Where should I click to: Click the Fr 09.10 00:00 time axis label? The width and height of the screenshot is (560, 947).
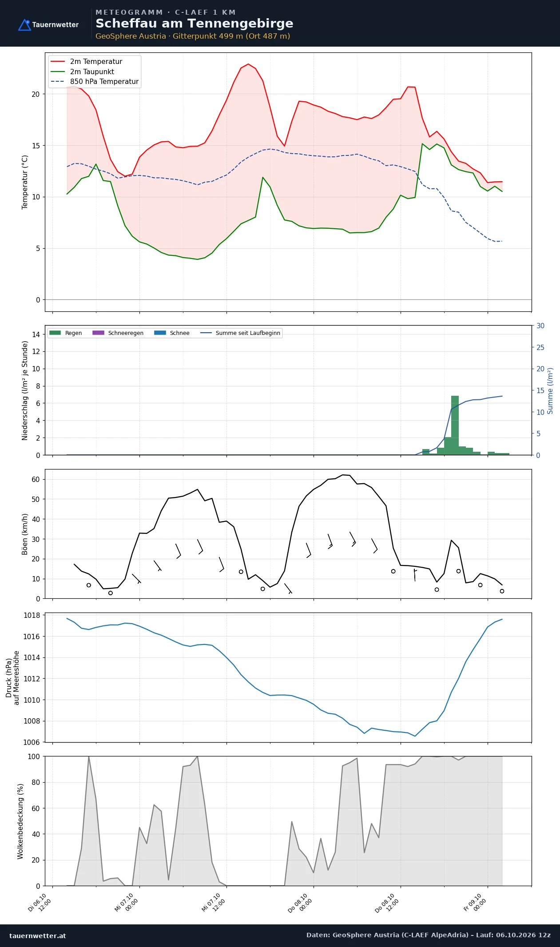(x=475, y=902)
